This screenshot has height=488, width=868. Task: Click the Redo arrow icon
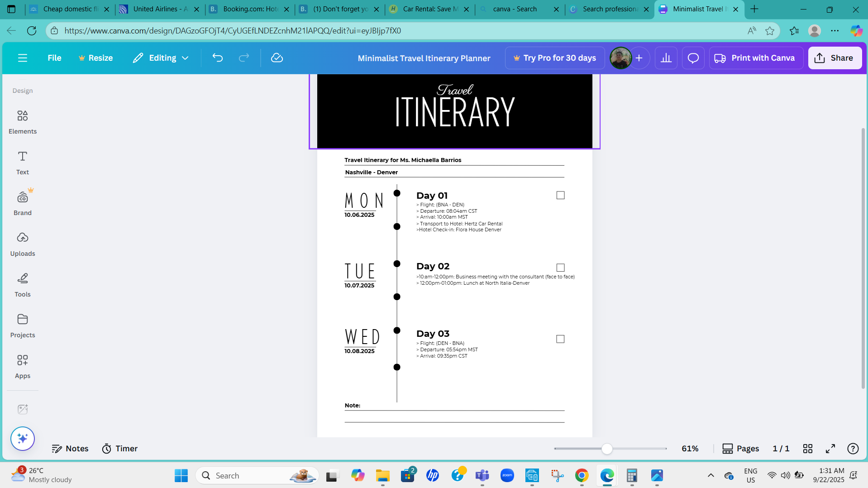coord(244,58)
